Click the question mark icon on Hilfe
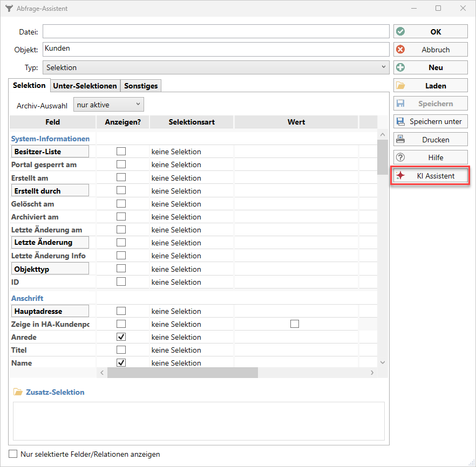The height and width of the screenshot is (467, 476). [x=400, y=157]
